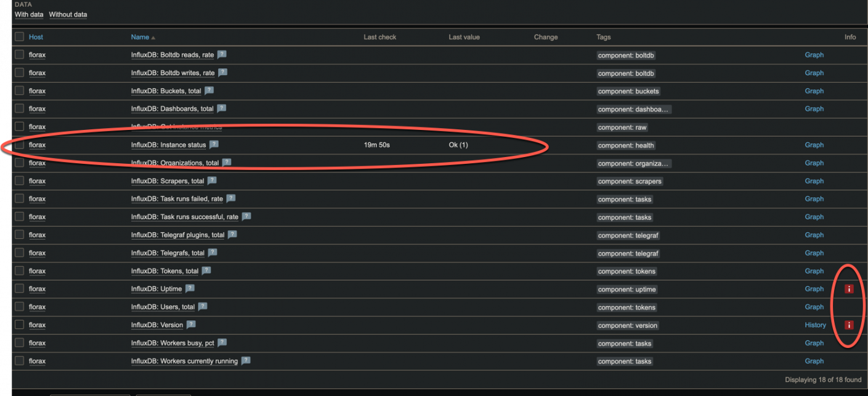Screen dimensions: 868x396
Task: Show description icon for Telegraf plugins, total
Action: 232,235
